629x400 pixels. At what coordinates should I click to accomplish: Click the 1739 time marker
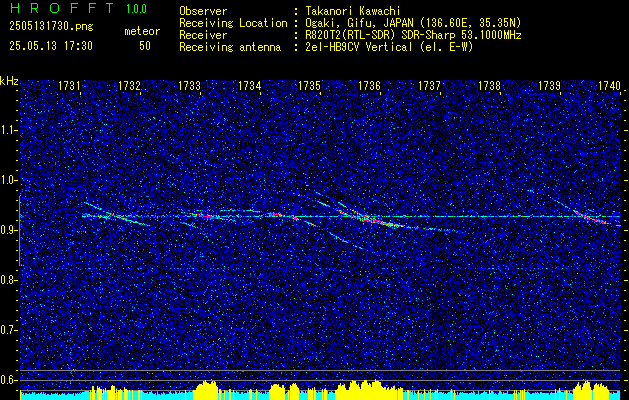click(x=549, y=86)
